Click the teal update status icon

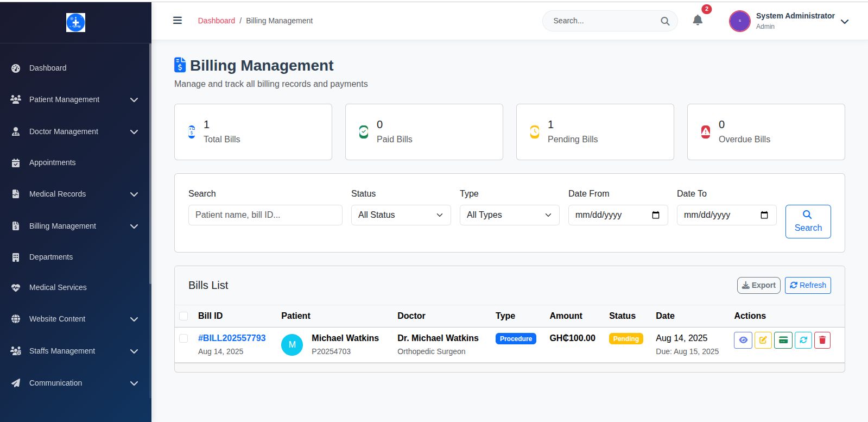coord(803,340)
